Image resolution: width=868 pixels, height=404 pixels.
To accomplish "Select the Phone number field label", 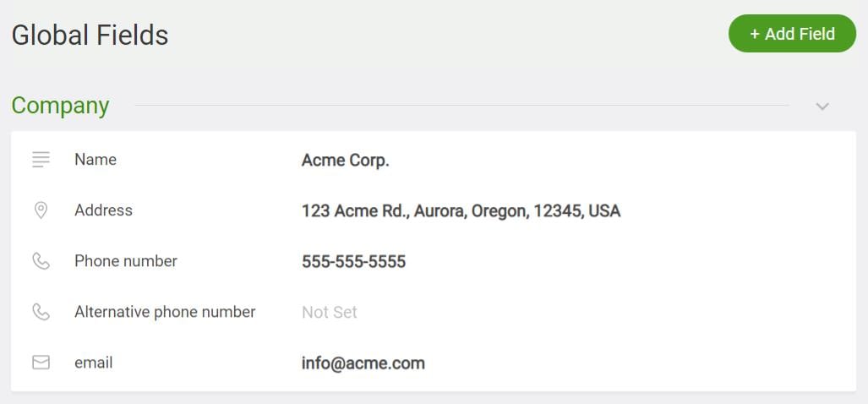I will [126, 261].
